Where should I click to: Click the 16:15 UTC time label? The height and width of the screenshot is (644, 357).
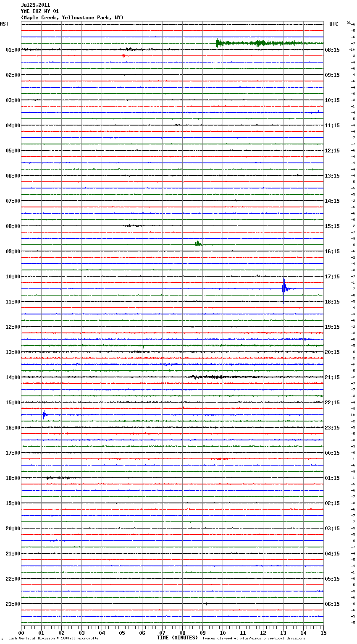[x=332, y=251]
